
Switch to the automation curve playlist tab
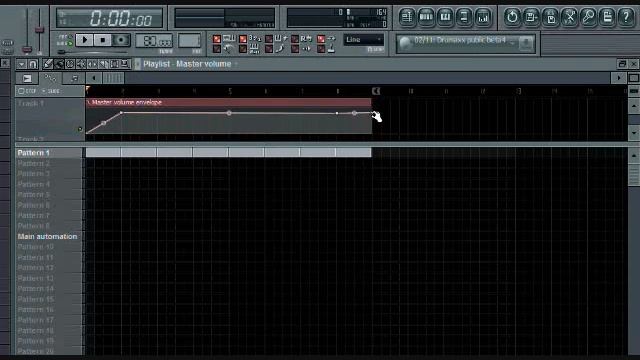click(x=50, y=78)
